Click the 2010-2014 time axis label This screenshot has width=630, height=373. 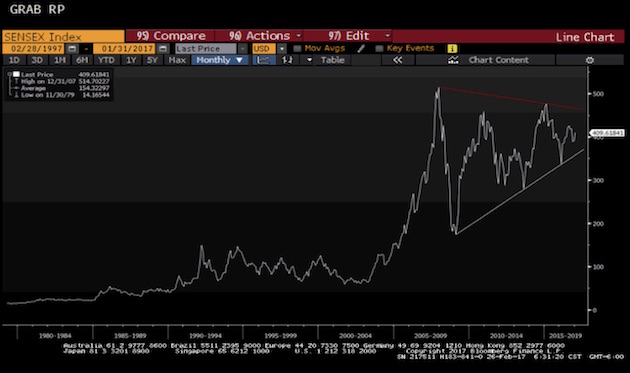point(506,336)
